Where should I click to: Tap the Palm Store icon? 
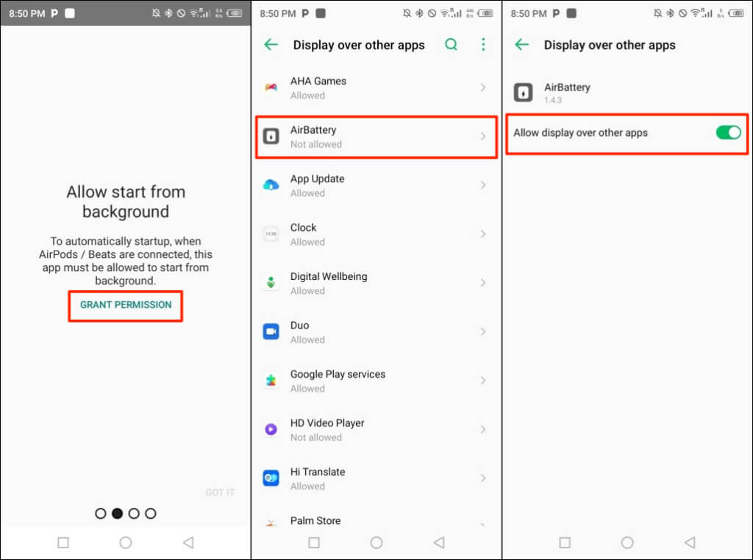271,523
